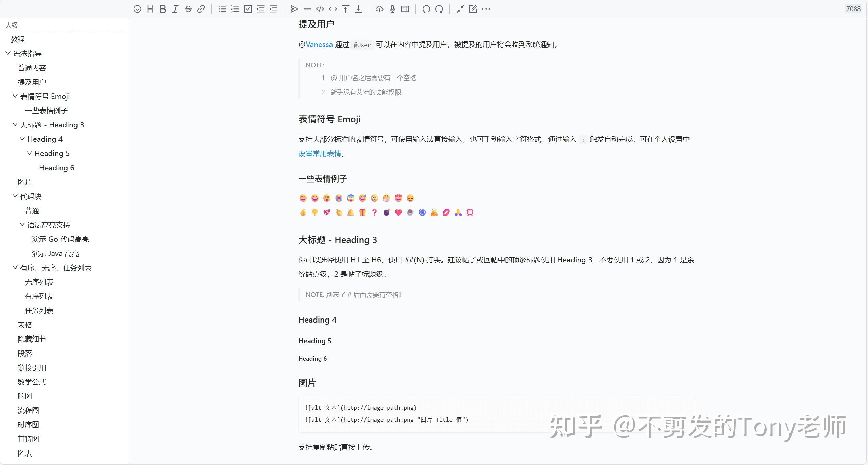Image resolution: width=868 pixels, height=465 pixels.
Task: Open the 设置常用表情 settings link
Action: click(x=320, y=154)
